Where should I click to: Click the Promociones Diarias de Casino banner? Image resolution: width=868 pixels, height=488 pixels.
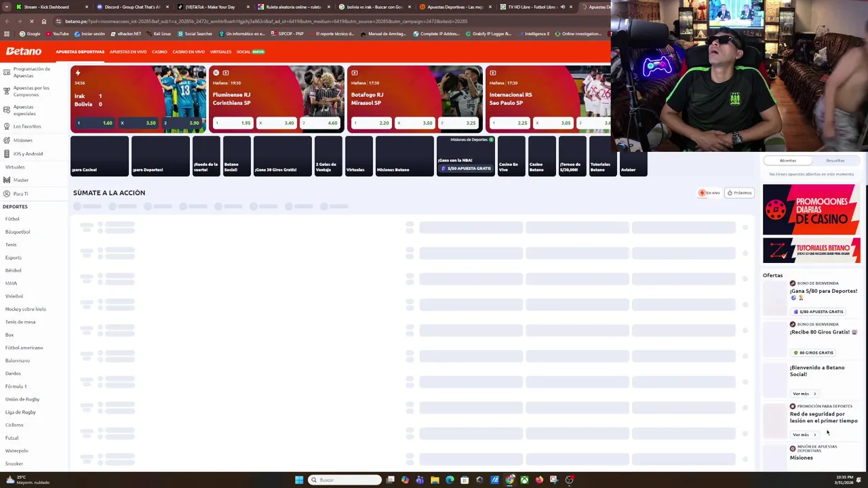click(x=812, y=209)
